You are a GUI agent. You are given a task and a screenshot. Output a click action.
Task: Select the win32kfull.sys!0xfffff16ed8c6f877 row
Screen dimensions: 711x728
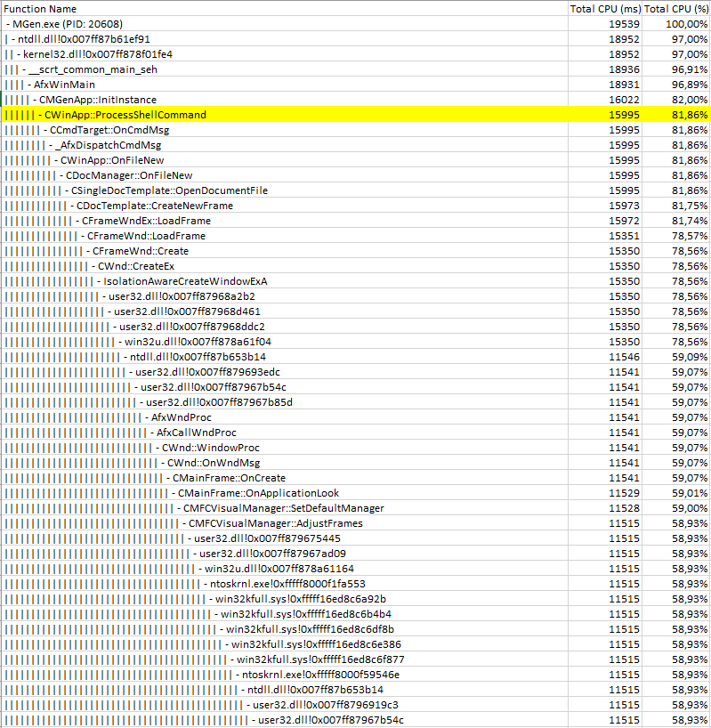tap(356, 659)
